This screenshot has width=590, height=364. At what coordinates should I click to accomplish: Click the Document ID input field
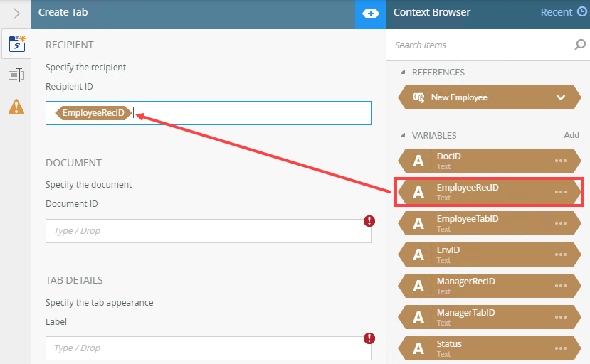click(209, 231)
